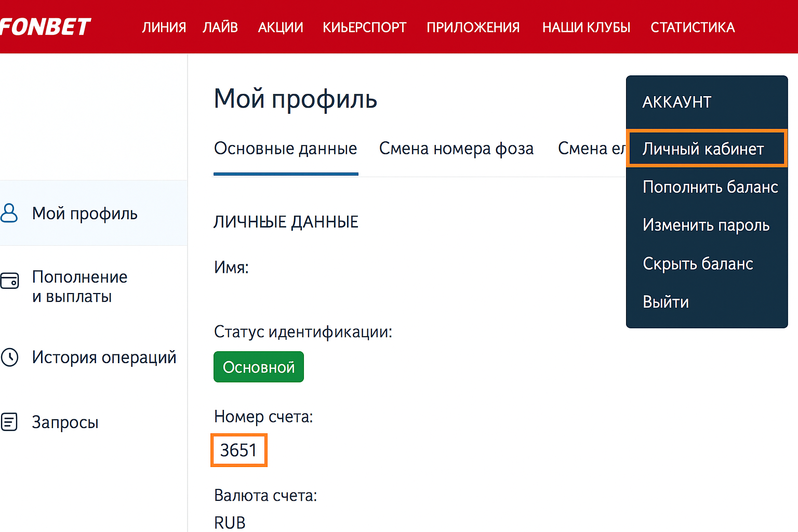Select КИБЕРСПОРТ in the header
The image size is (798, 532).
pyautogui.click(x=364, y=28)
